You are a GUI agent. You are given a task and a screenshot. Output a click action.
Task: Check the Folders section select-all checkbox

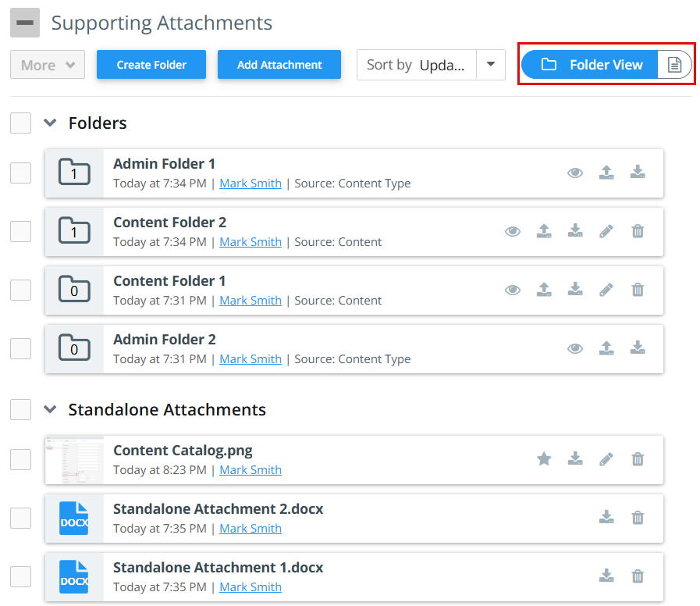tap(21, 123)
